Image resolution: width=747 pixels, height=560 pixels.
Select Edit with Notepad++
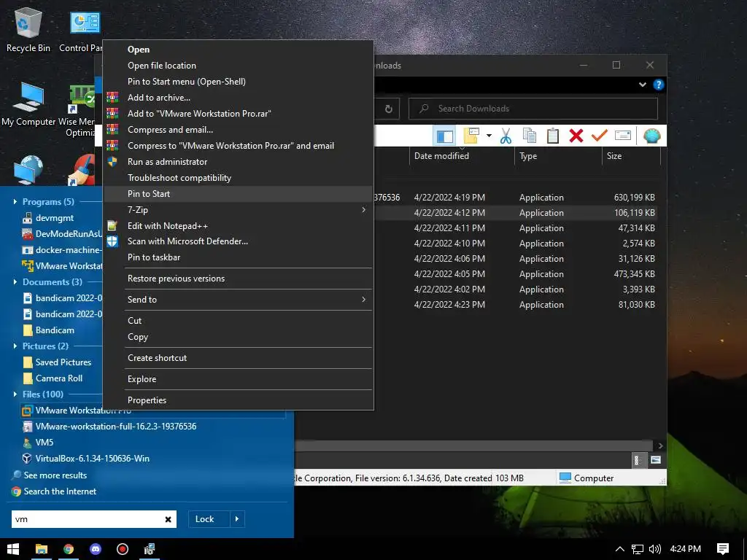coord(238,226)
